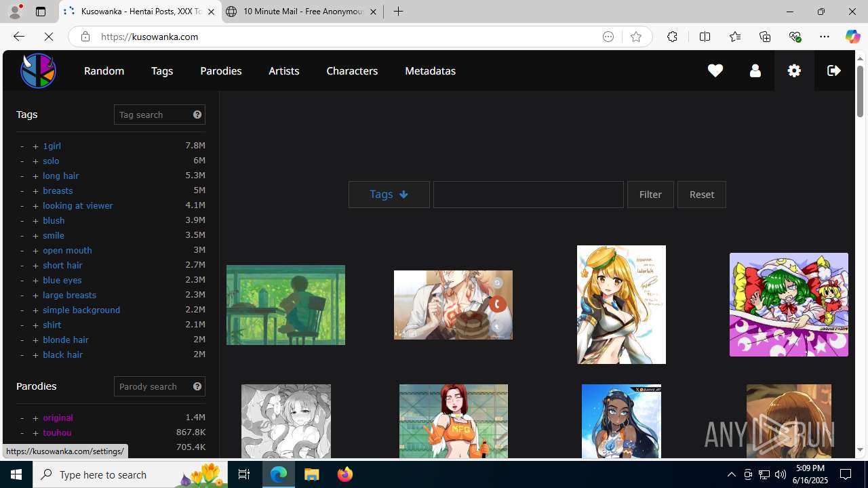Open the Windows Start menu
Image resolution: width=868 pixels, height=488 pixels.
pyautogui.click(x=16, y=474)
